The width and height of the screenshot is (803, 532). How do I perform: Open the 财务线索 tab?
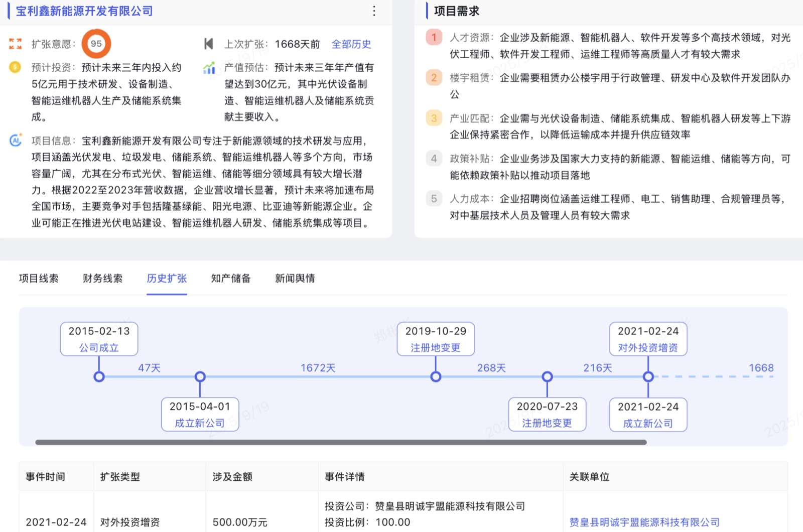[103, 279]
